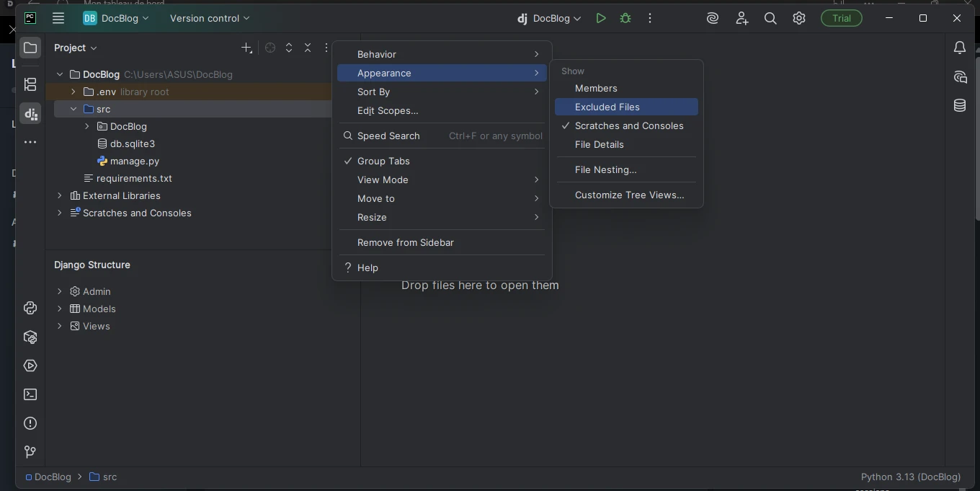980x491 pixels.
Task: Click the green Run button
Action: tap(600, 19)
